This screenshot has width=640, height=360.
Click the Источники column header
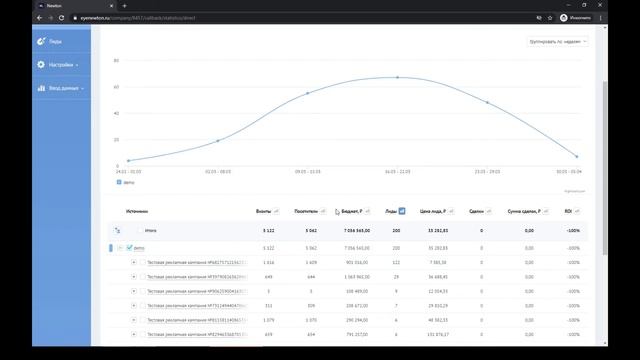(x=137, y=211)
